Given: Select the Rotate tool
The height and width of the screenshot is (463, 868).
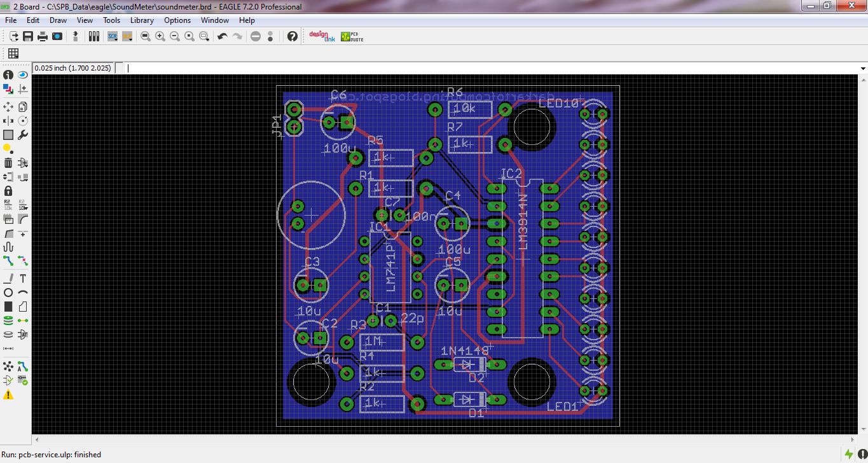Looking at the screenshot, I should coord(23,120).
